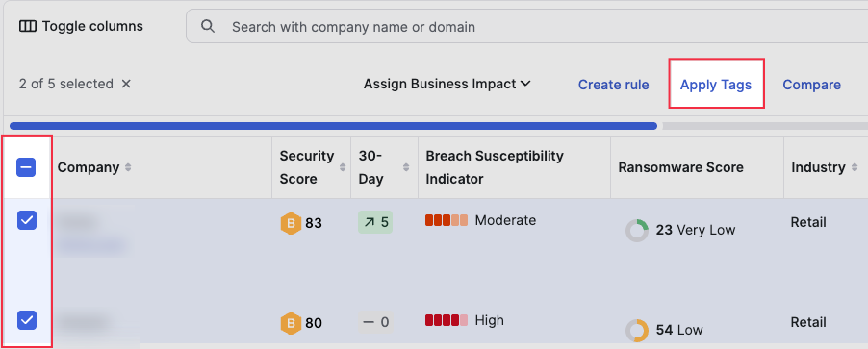868x349 pixels.
Task: Uncheck the row with Security Score 83
Action: pyautogui.click(x=27, y=220)
